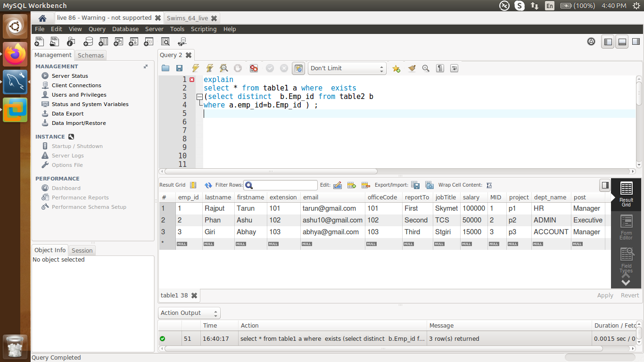Toggle wrap cell content
This screenshot has height=362, width=644.
coord(489,185)
